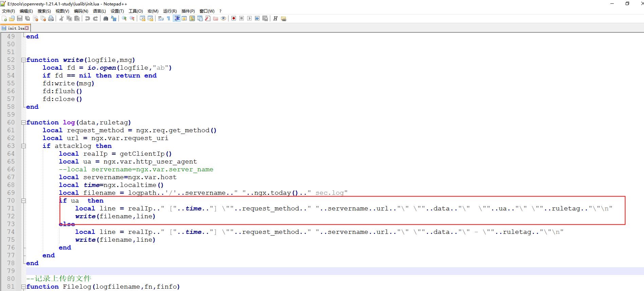Open the Function List panel icon

[208, 18]
